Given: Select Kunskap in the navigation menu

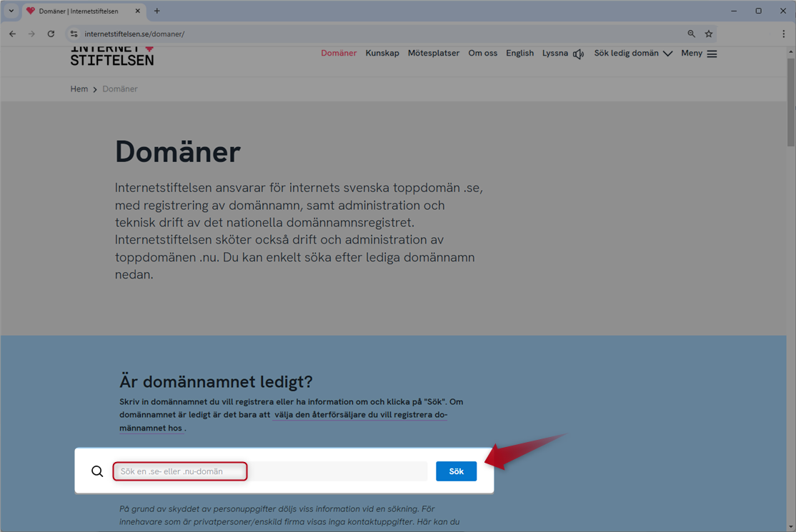Looking at the screenshot, I should pyautogui.click(x=382, y=53).
